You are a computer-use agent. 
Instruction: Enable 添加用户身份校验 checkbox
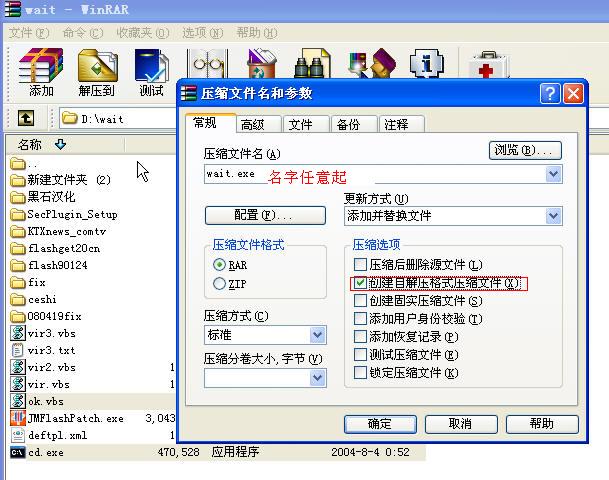[360, 318]
